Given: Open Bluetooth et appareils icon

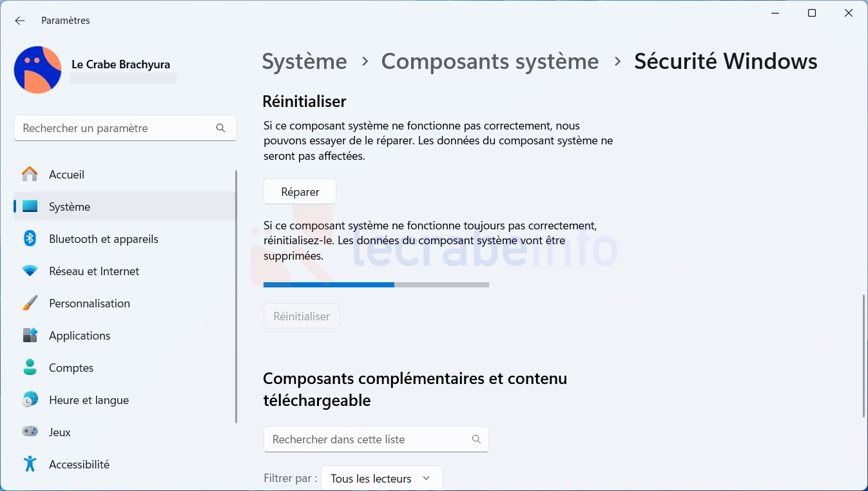Looking at the screenshot, I should [30, 239].
